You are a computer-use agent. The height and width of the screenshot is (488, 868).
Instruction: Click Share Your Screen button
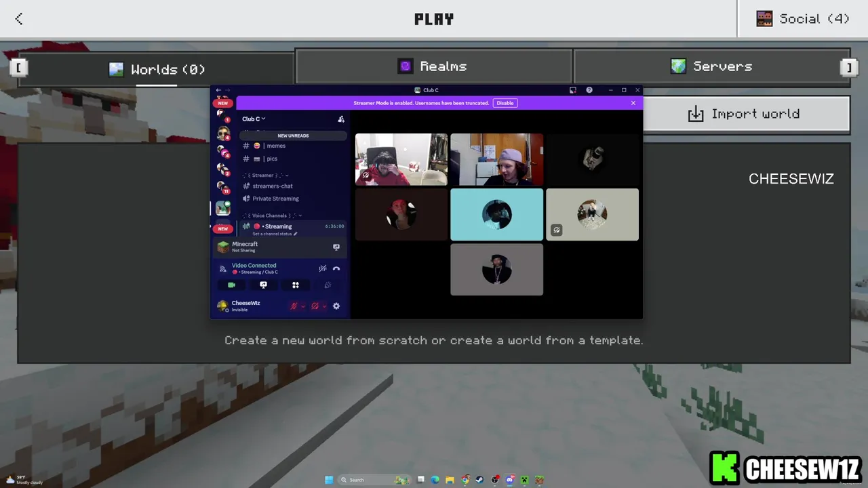263,285
